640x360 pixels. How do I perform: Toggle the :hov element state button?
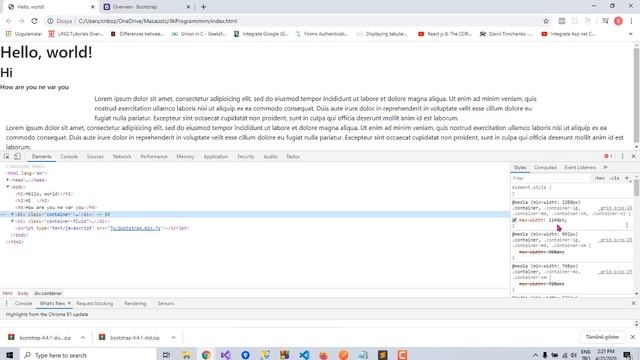click(600, 178)
